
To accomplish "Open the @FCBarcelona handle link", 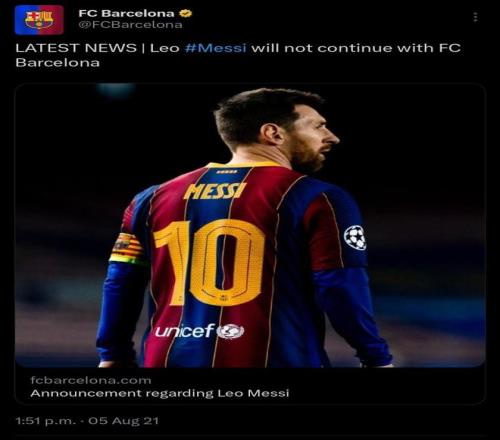I will (130, 25).
